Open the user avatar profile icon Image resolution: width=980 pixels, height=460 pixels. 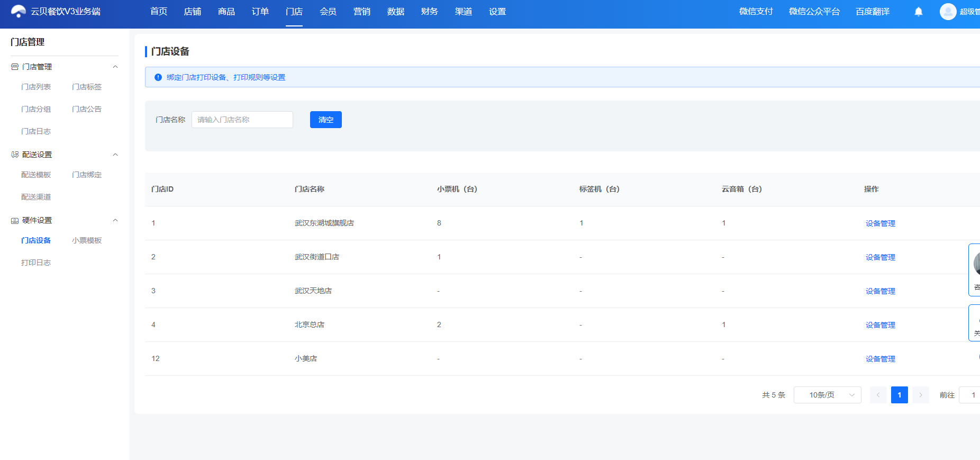(x=948, y=12)
